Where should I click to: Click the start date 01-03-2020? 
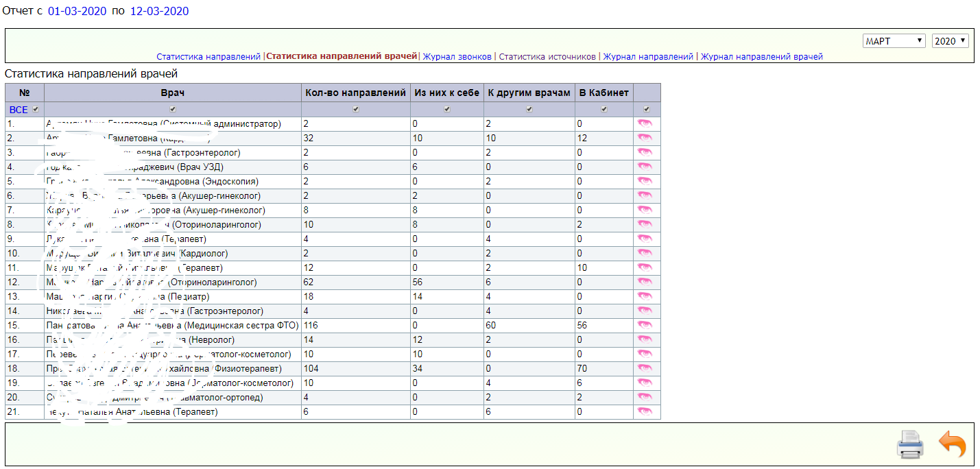tap(77, 12)
